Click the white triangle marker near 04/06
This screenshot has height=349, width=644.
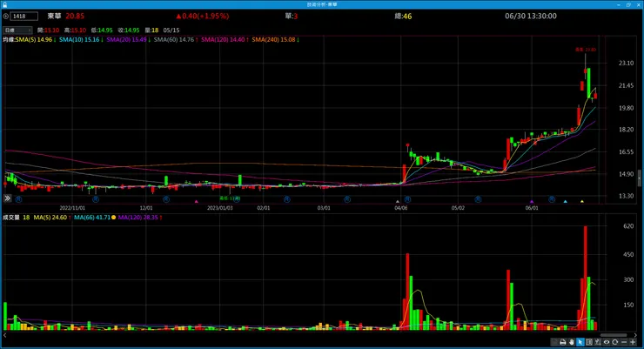point(397,202)
